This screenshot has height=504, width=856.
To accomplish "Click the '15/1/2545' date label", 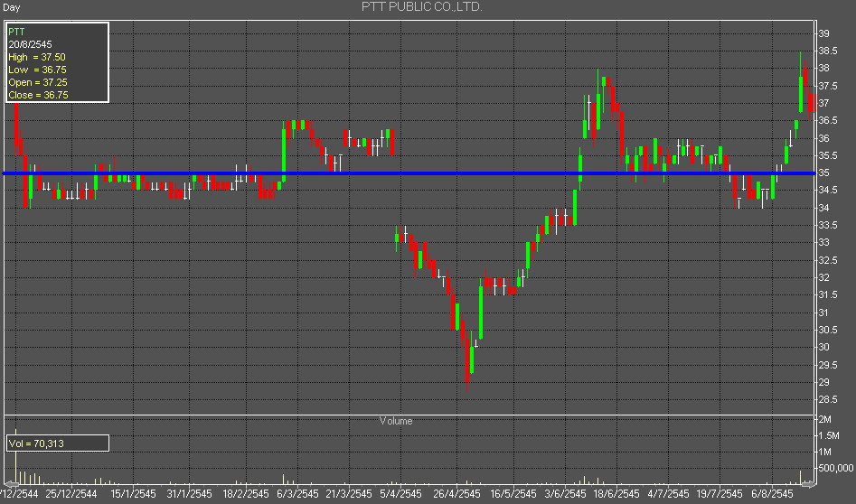I will pyautogui.click(x=133, y=494).
